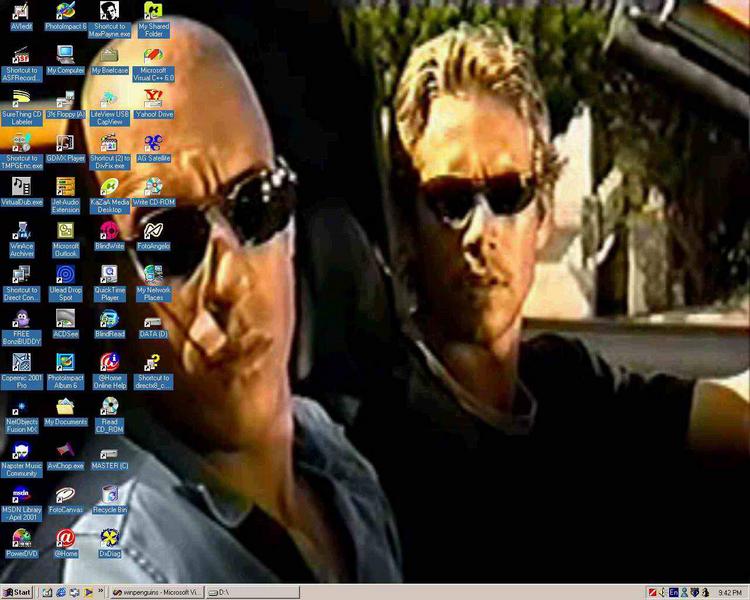750x600 pixels.
Task: Launch PhotoImpact 6 from the desktop
Action: tap(66, 16)
